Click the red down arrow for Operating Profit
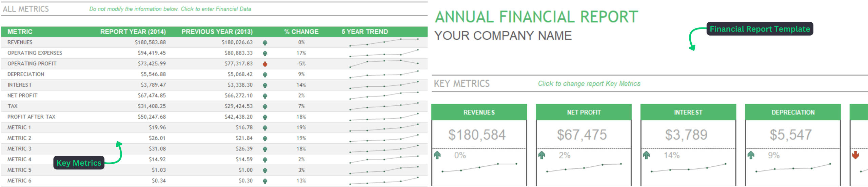868x187 pixels. 265,64
